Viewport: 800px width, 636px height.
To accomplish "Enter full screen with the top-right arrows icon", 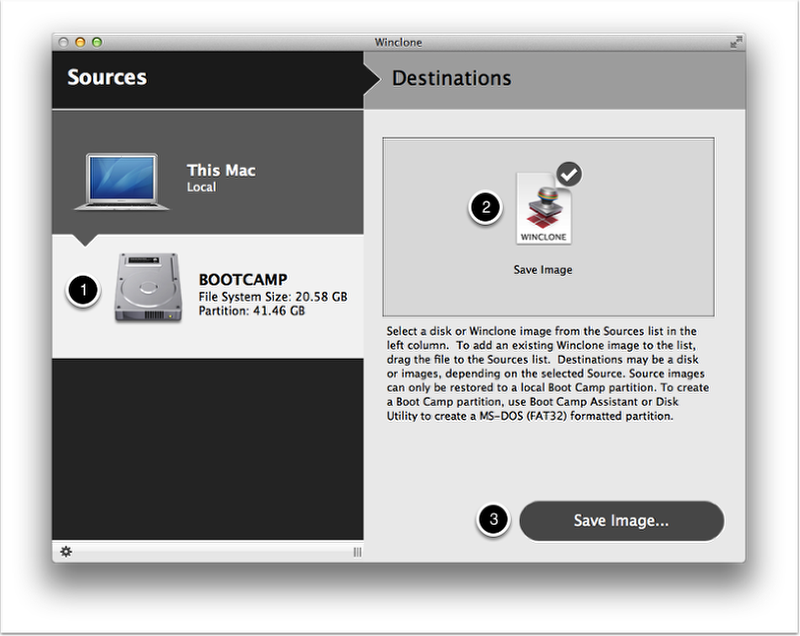I will coord(737,42).
